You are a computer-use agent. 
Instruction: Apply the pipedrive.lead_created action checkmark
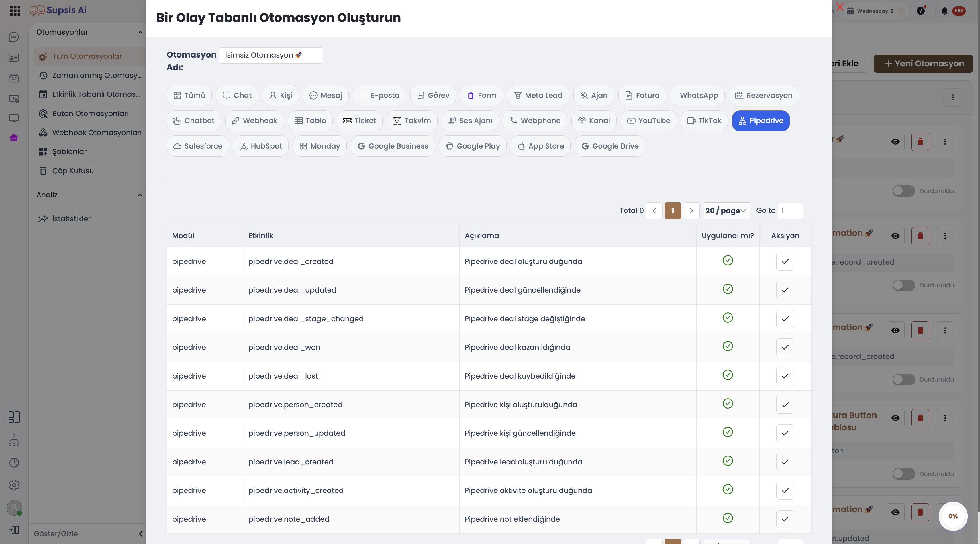tap(785, 462)
